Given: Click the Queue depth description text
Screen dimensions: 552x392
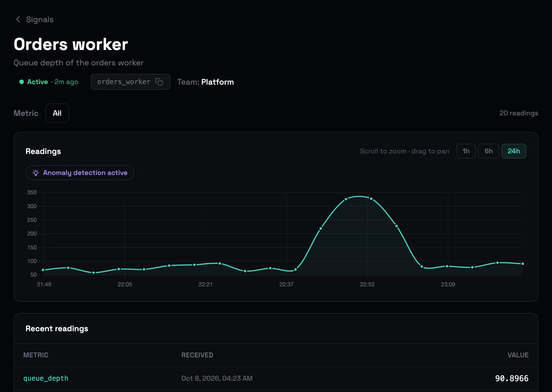Looking at the screenshot, I should point(79,63).
